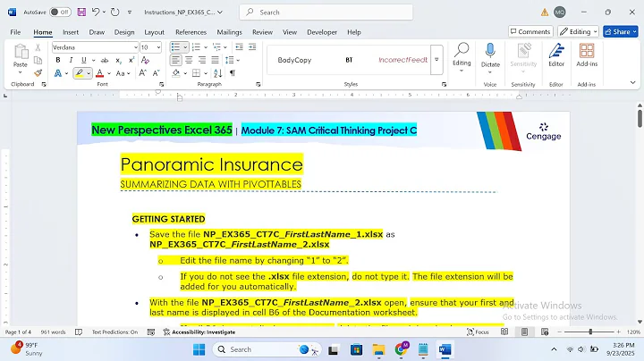
Task: Click the 961 words count
Action: (x=53, y=332)
